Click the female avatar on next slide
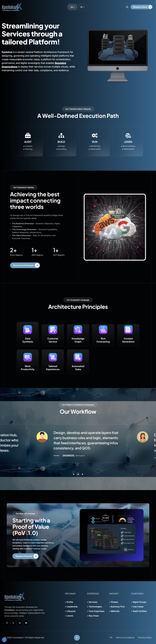This screenshot has width=156, height=644. click(143, 437)
